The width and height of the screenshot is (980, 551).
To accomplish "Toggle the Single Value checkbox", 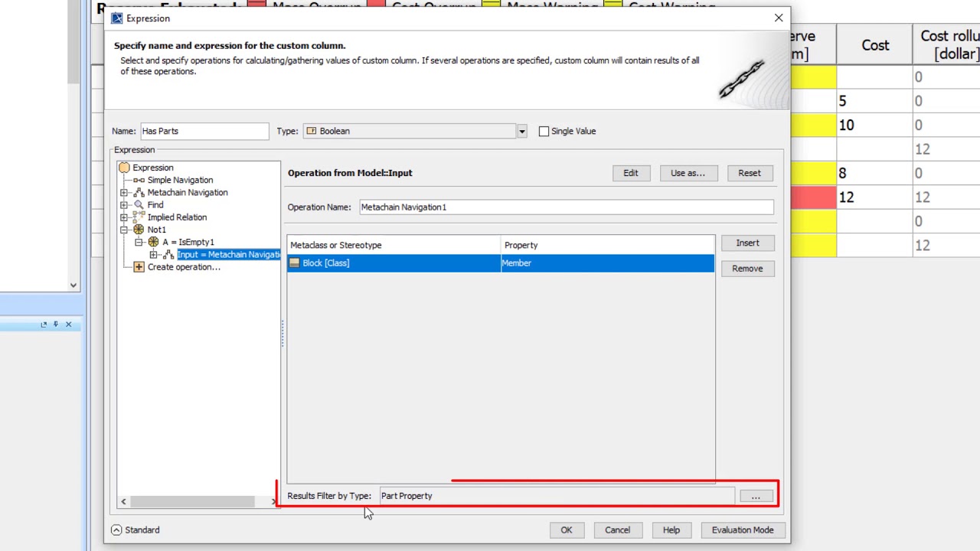I will (x=544, y=132).
